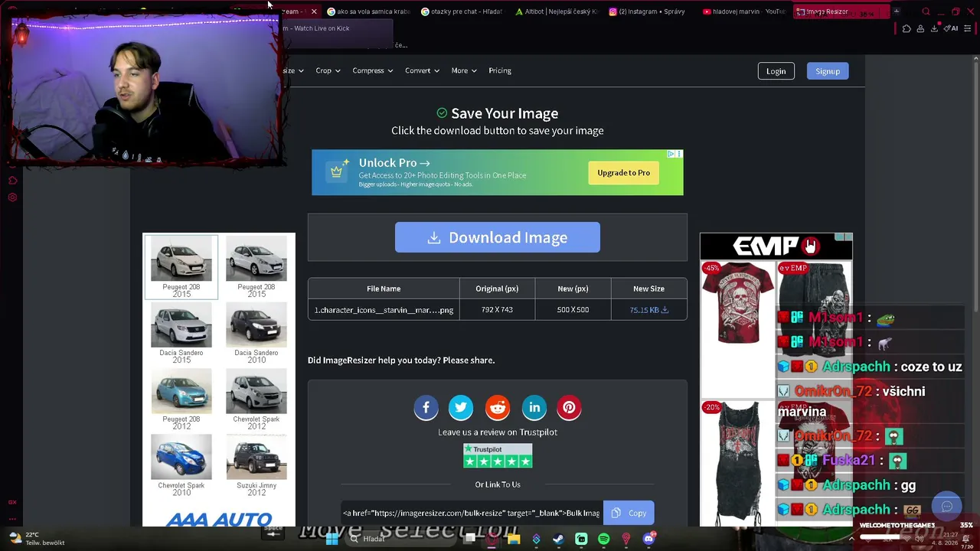Screen dimensions: 980x551
Task: Open the AdChoices icon on Pro banner
Action: coord(671,154)
